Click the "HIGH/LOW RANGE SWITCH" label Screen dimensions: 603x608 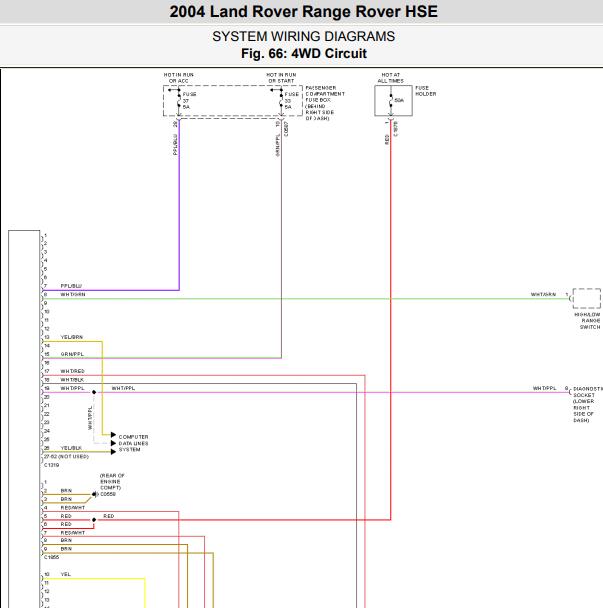pos(587,321)
